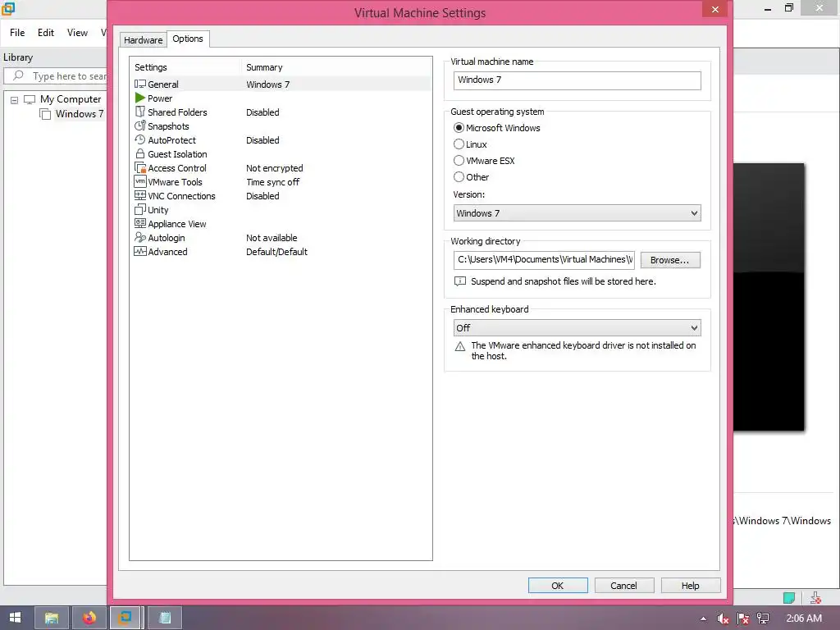Select the Shared Folders icon

(139, 112)
